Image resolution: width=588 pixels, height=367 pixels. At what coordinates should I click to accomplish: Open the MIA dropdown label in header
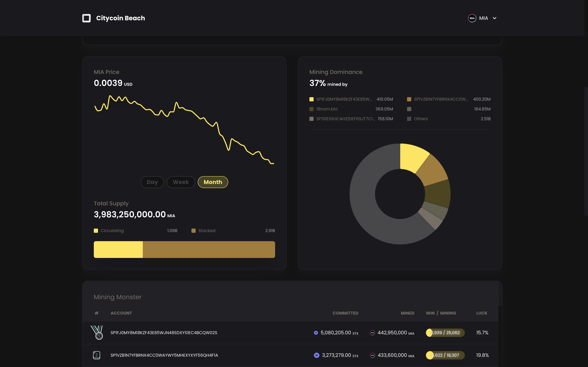tap(484, 18)
